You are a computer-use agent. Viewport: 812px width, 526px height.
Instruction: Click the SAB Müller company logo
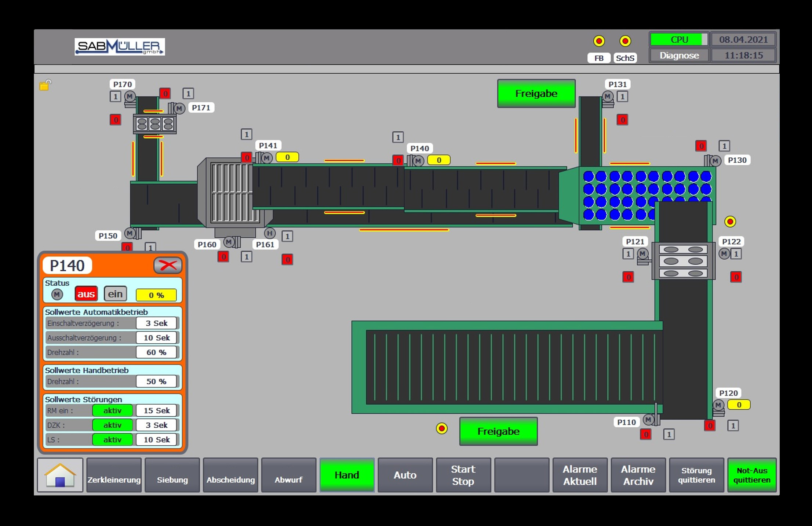(x=120, y=47)
